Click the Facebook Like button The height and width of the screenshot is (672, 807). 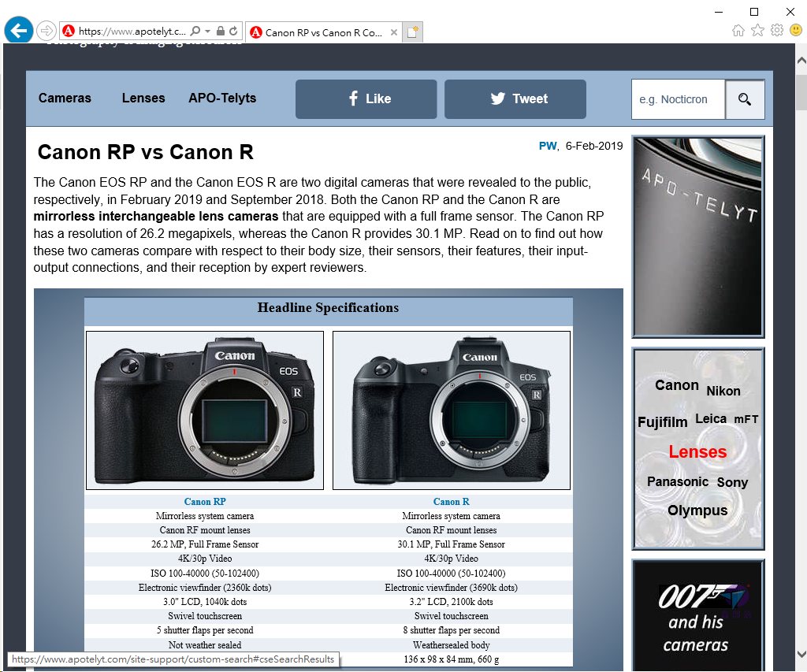[366, 98]
